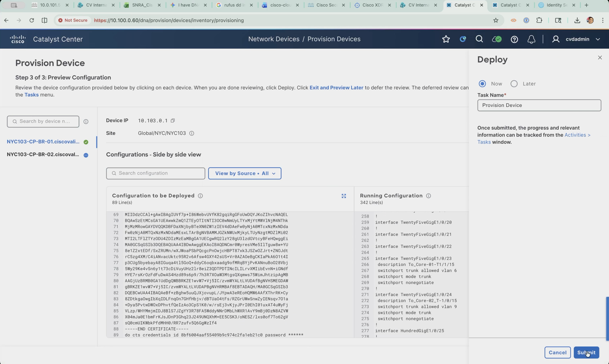The width and height of the screenshot is (609, 364).
Task: Click the info icon for Configuration to be Deployed
Action: pos(200,196)
